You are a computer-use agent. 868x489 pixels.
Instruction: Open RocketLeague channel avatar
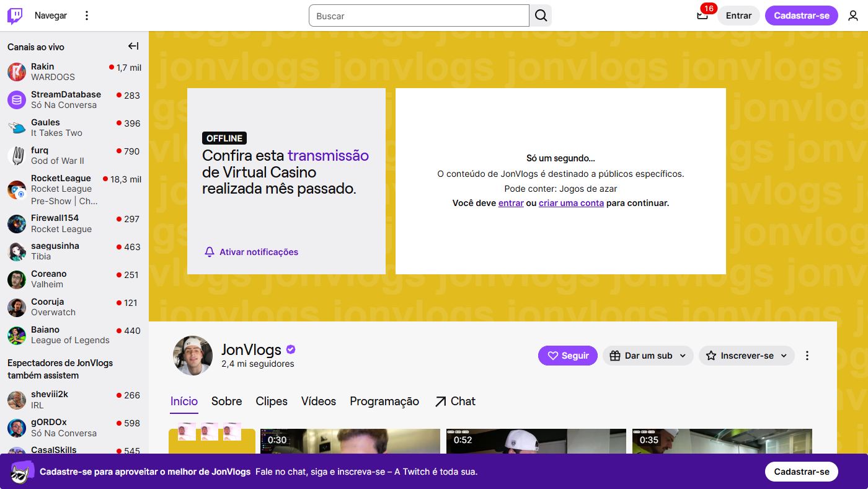(17, 189)
